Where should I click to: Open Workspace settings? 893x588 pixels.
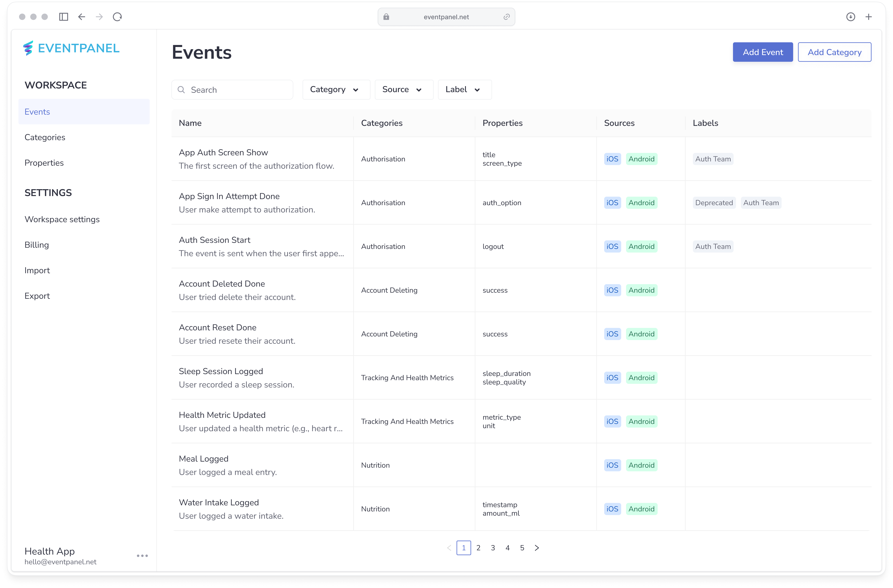coord(62,219)
